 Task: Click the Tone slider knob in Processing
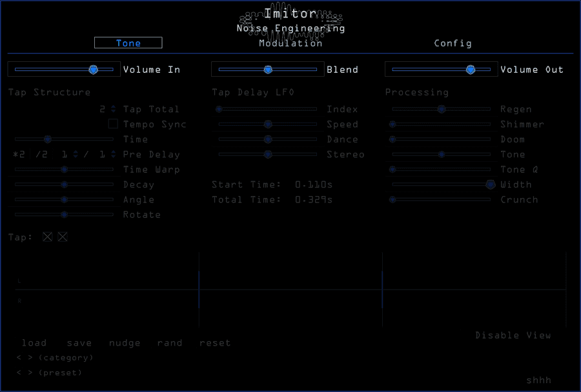[x=442, y=154]
